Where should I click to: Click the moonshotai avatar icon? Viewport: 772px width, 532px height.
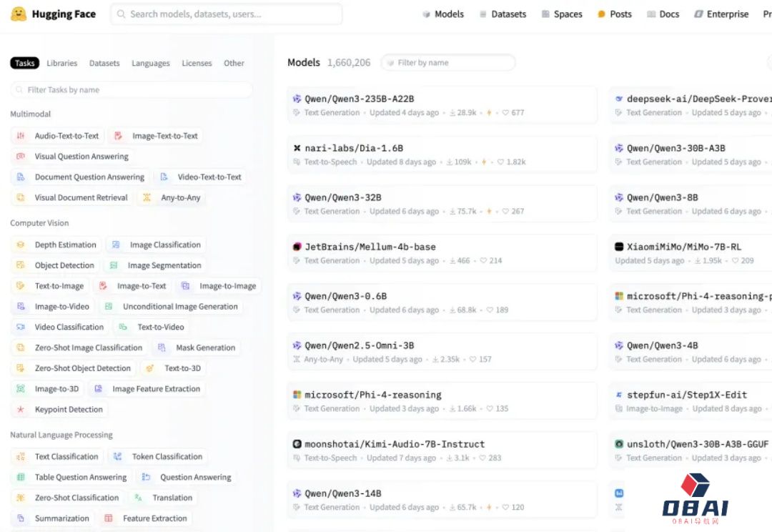[x=297, y=444]
